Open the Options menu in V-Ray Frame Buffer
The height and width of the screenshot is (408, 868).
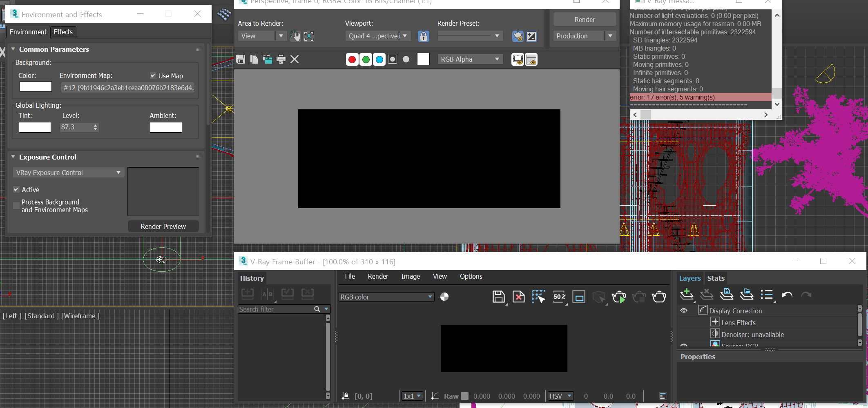pyautogui.click(x=471, y=276)
